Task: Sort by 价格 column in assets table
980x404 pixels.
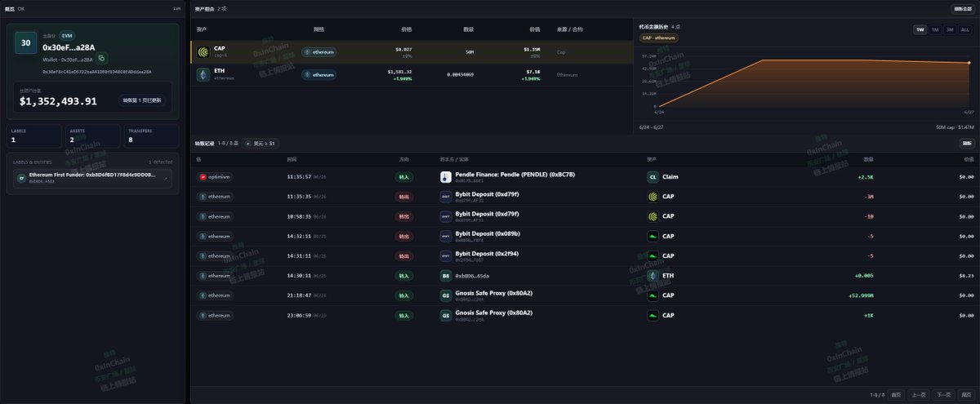Action: click(x=407, y=29)
